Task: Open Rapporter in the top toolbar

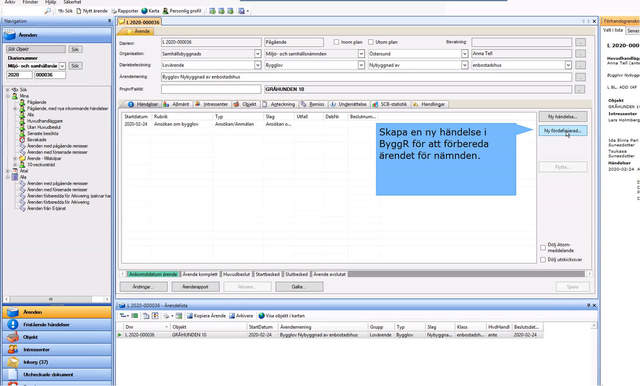Action: click(125, 11)
